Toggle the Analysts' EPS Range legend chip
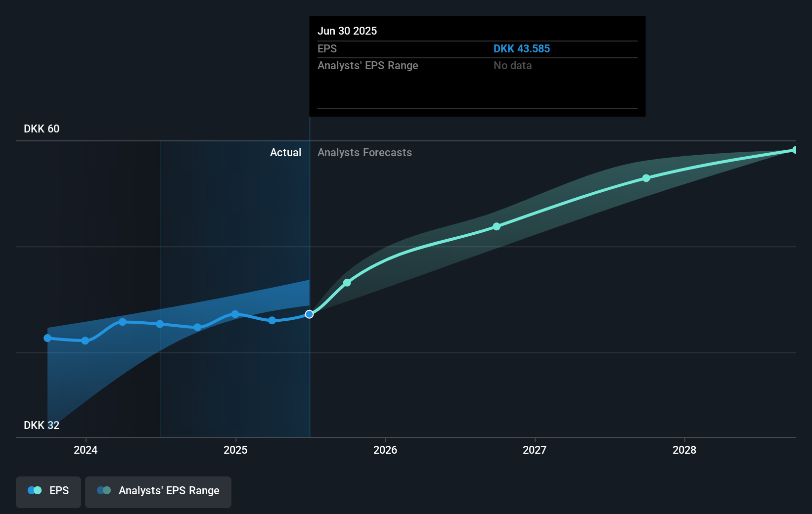812x514 pixels. pos(158,491)
